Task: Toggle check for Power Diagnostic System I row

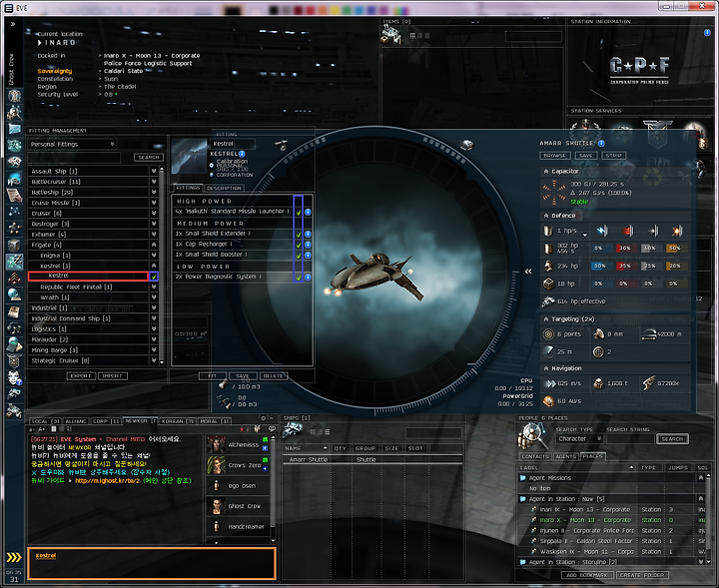Action: pyautogui.click(x=299, y=277)
